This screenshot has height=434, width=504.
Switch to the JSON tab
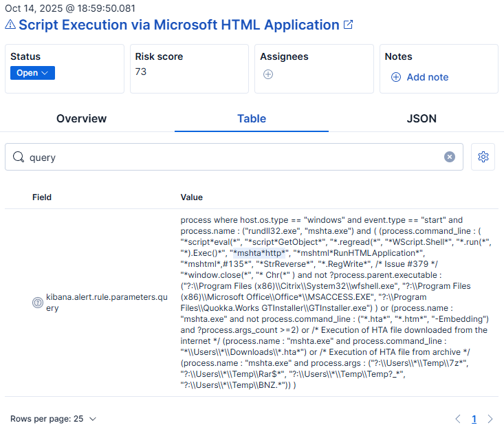click(421, 118)
